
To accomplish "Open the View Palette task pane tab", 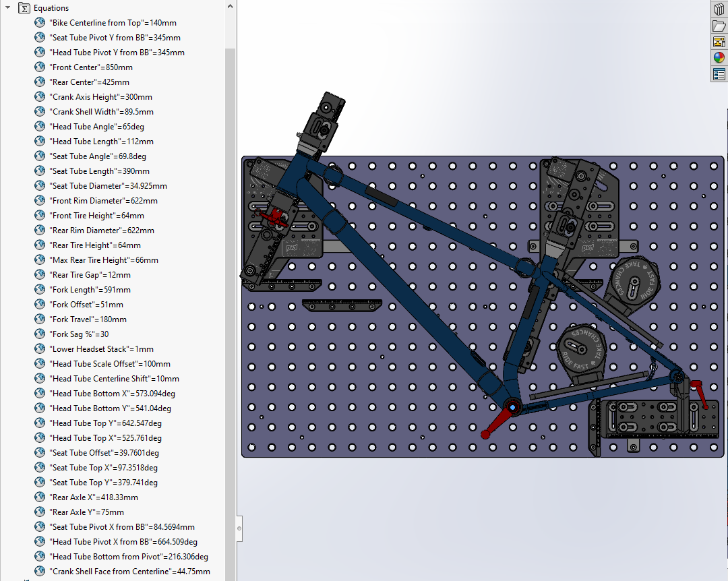I will [x=719, y=42].
